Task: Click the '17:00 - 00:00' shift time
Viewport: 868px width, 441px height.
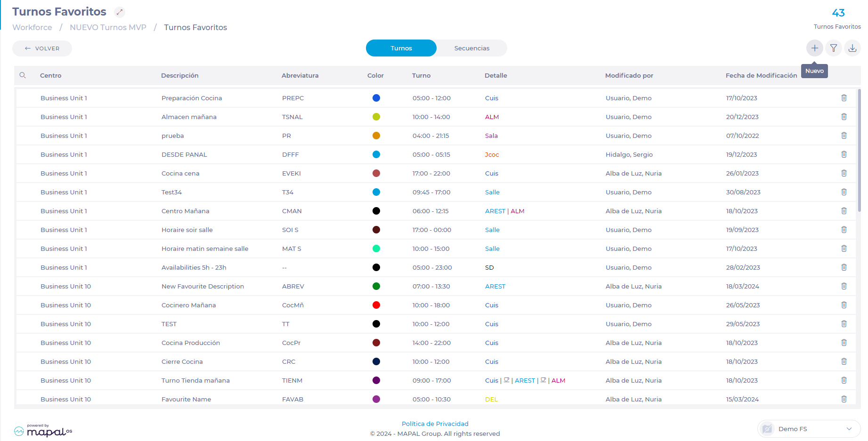Action: tap(432, 230)
